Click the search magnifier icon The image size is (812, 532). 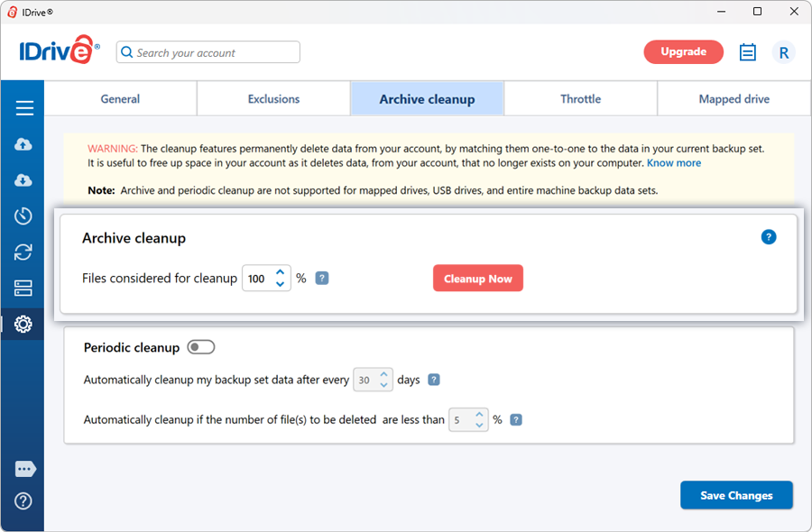click(126, 52)
